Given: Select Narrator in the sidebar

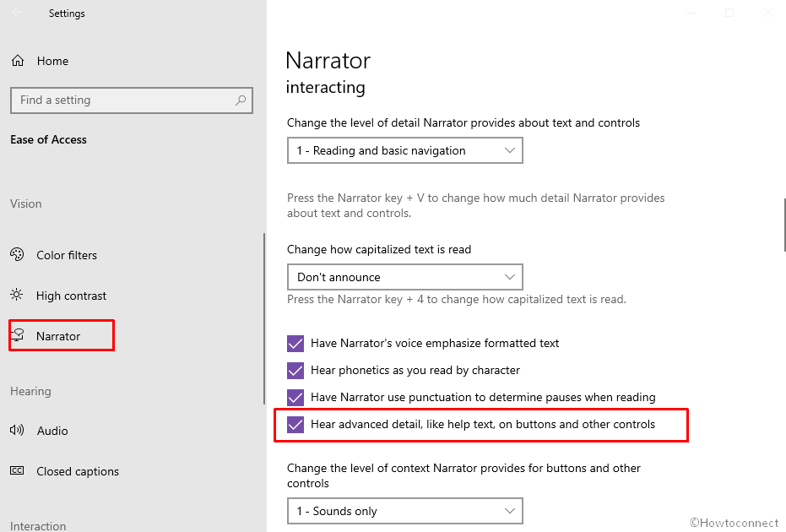Looking at the screenshot, I should (58, 336).
